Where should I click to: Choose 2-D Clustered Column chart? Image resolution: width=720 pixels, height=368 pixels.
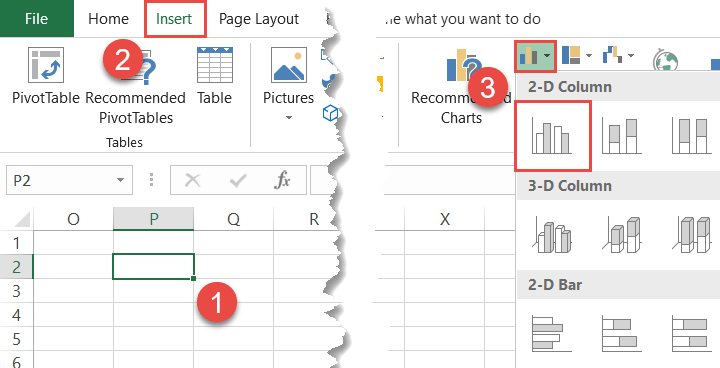(552, 136)
